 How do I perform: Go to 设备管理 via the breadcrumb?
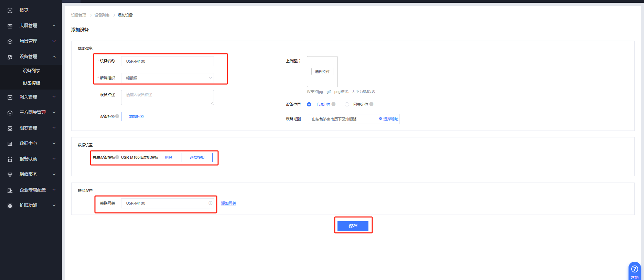[x=79, y=15]
